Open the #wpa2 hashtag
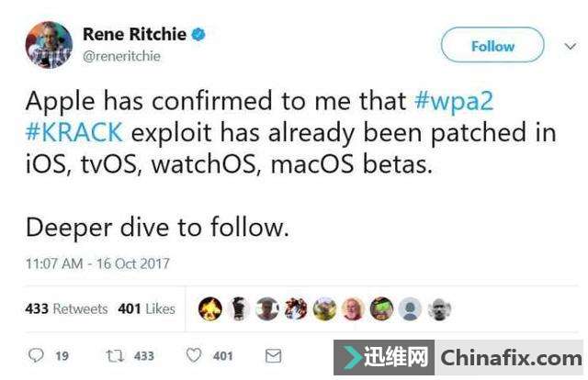The image size is (588, 380). click(454, 101)
